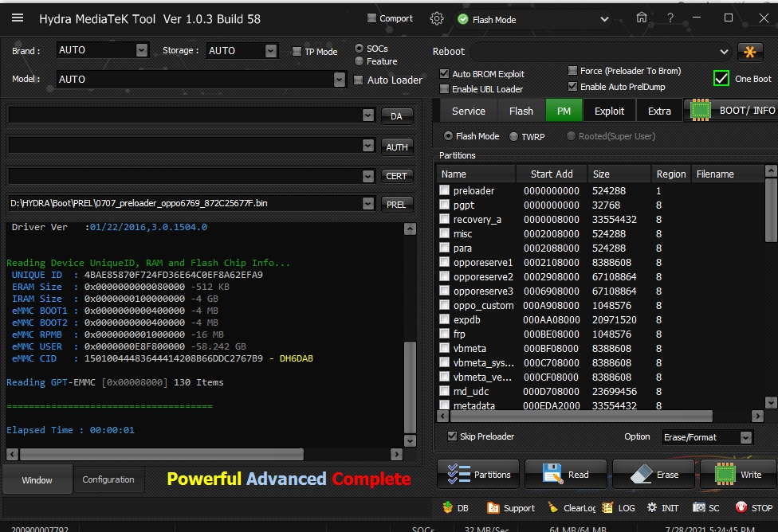This screenshot has width=778, height=532.
Task: Select the PM tab
Action: (x=564, y=111)
